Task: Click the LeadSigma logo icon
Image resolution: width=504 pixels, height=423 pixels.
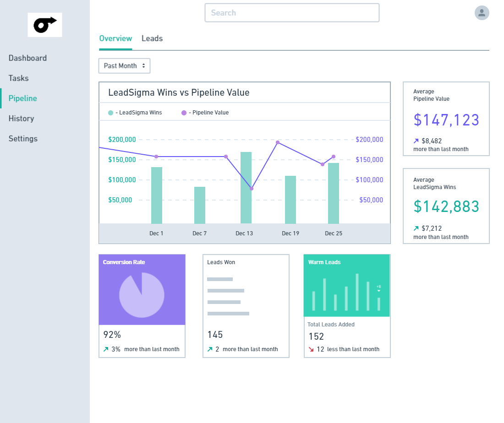Action: (45, 25)
